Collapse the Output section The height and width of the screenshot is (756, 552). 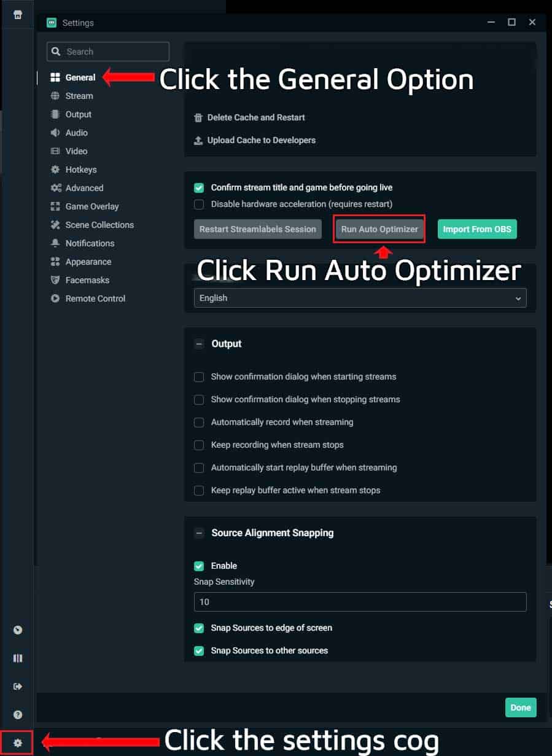click(x=199, y=344)
